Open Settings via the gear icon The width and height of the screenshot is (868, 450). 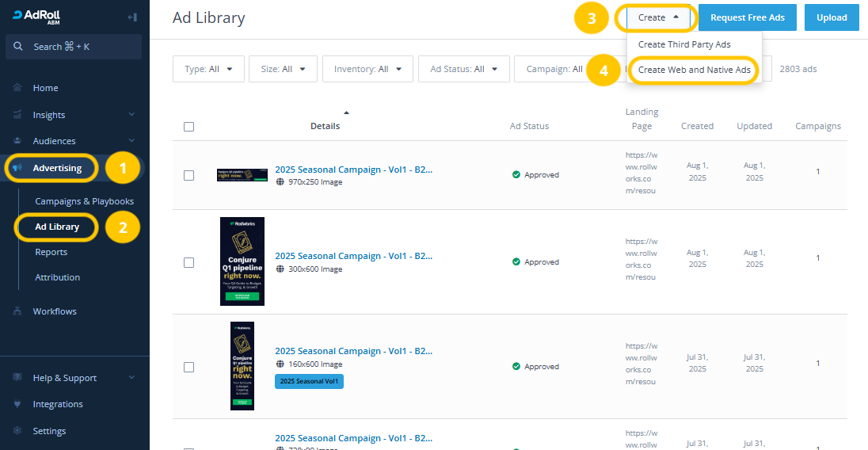[x=17, y=431]
